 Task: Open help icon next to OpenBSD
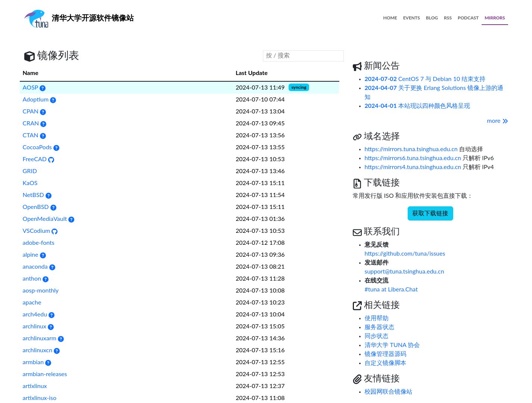click(53, 207)
